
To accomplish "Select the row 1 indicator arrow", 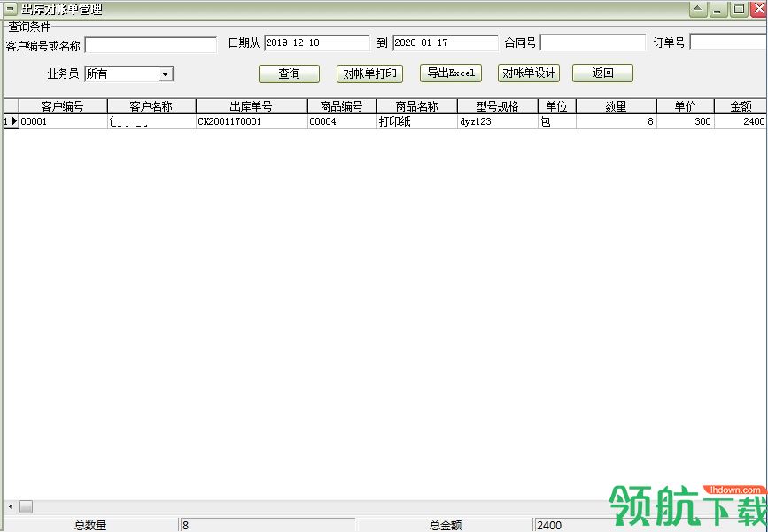I will (x=11, y=121).
